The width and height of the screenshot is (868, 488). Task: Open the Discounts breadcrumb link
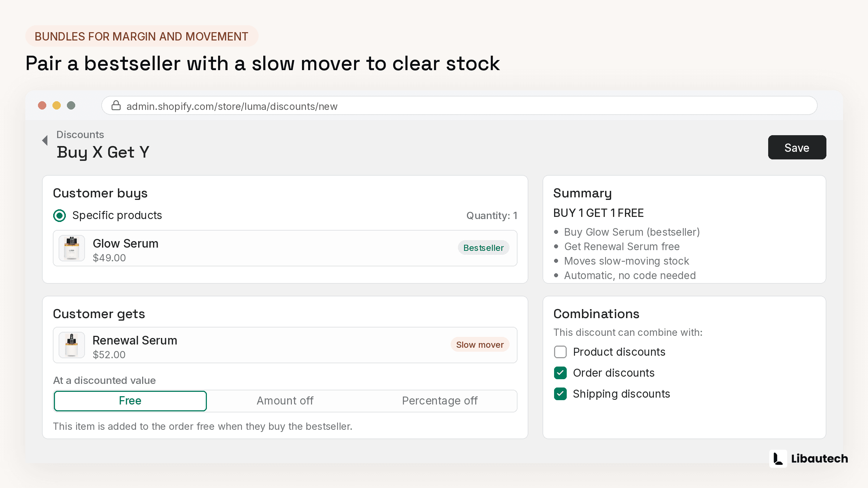[80, 134]
